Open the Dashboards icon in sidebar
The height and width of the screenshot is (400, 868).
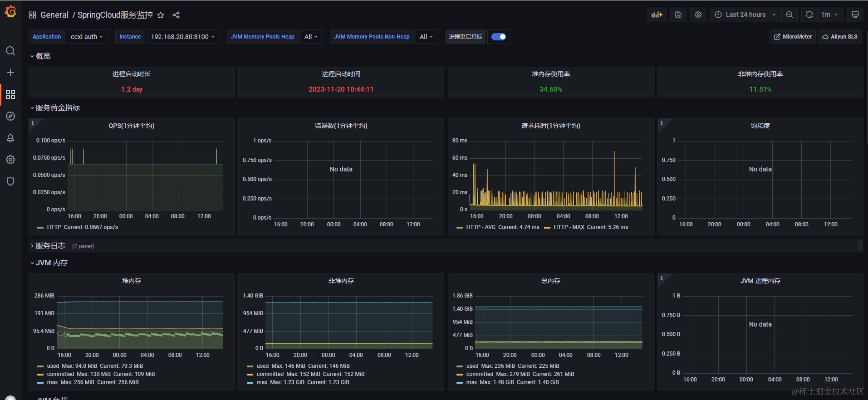coord(10,94)
